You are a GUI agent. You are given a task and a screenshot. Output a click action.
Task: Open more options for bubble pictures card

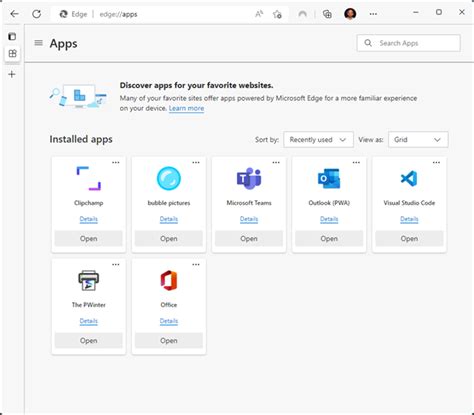(196, 163)
